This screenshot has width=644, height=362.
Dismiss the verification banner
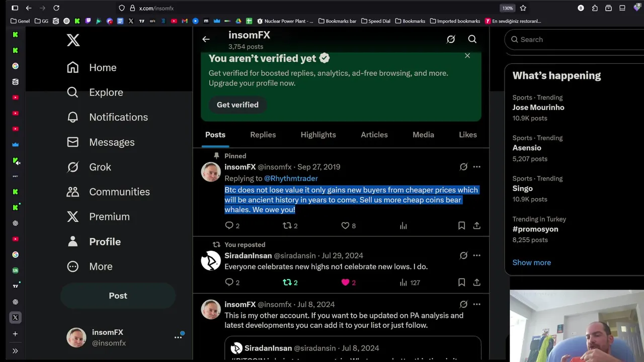click(467, 56)
